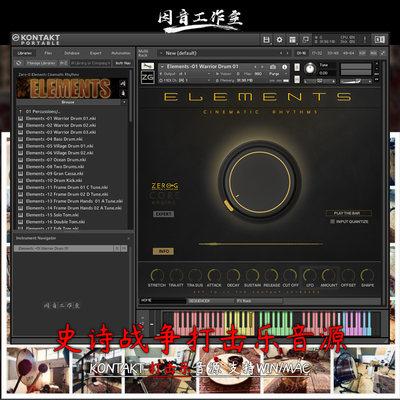This screenshot has width=400, height=400.
Task: Collapse the Instrument Navigator panel arrow
Action: point(128,238)
